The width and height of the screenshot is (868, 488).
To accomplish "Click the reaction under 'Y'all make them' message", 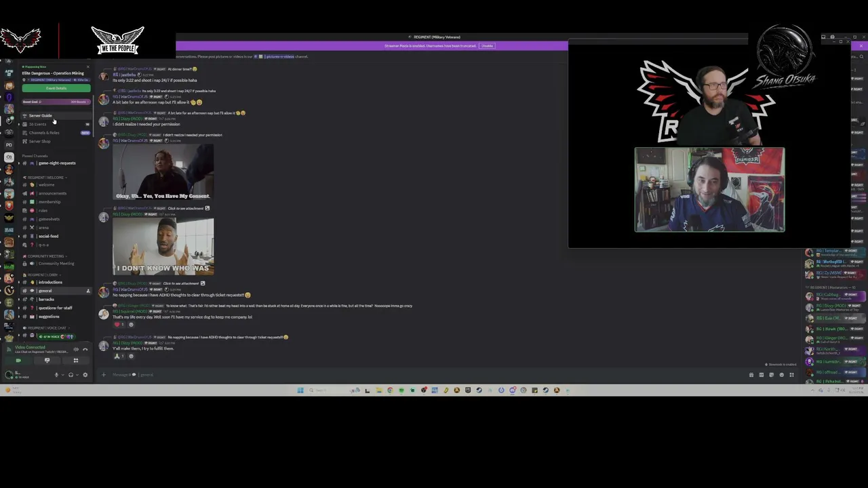I will (x=119, y=357).
